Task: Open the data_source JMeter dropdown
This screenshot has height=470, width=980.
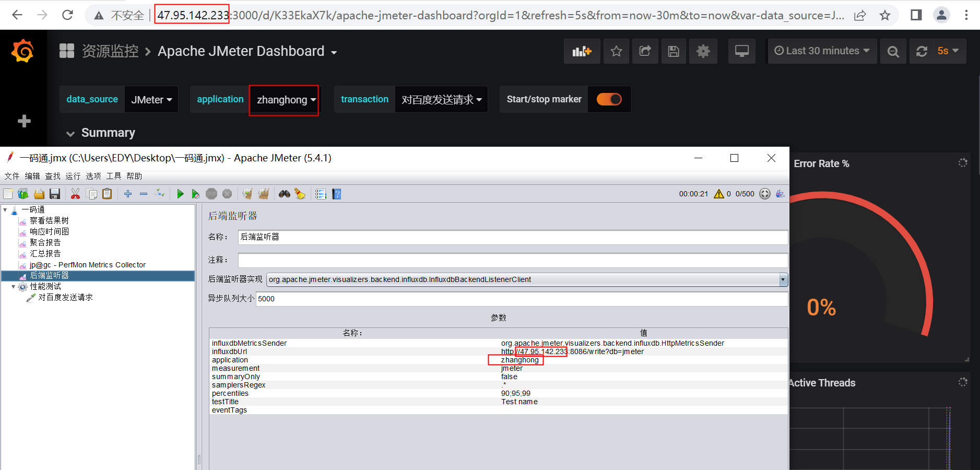Action: [151, 99]
